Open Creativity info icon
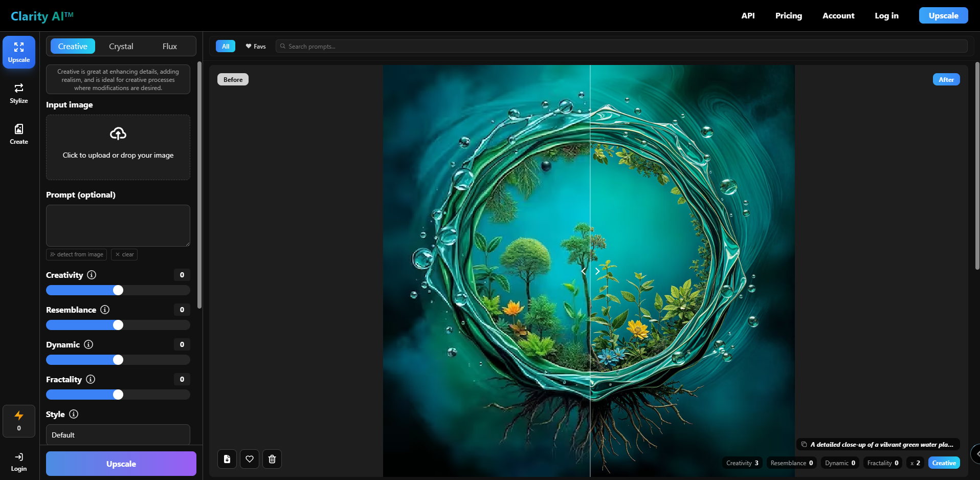Viewport: 980px width, 480px height. pyautogui.click(x=92, y=275)
